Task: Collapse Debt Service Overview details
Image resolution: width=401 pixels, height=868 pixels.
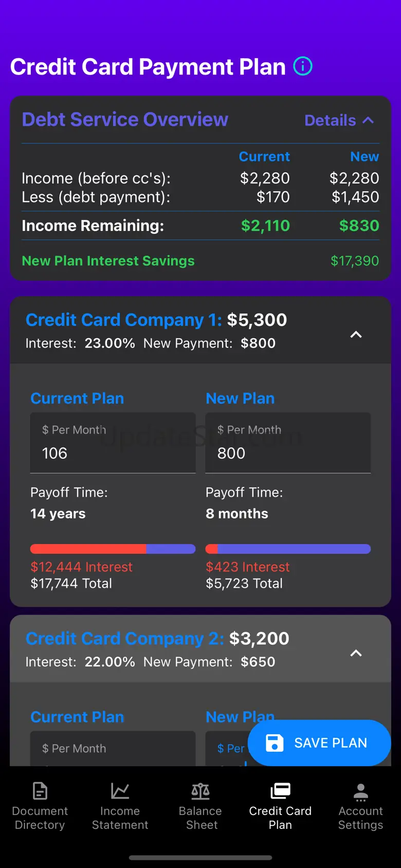Action: [x=368, y=120]
